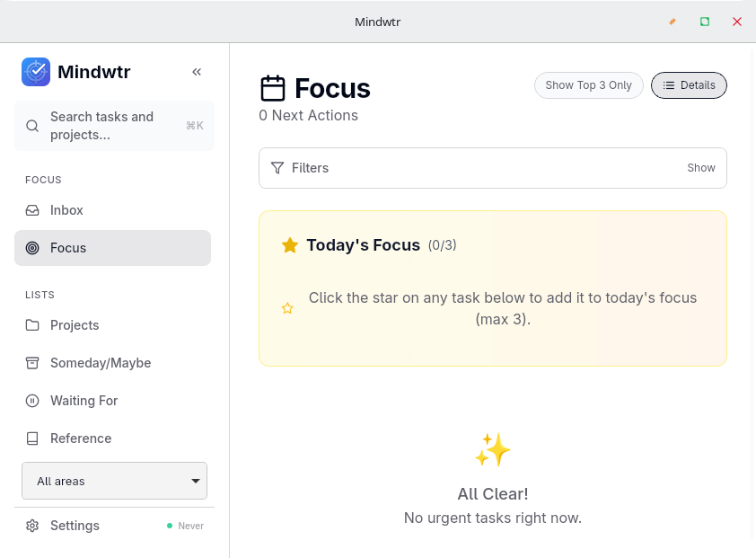Viewport: 756px width, 558px height.
Task: Select the Inbox tray icon
Action: click(32, 209)
